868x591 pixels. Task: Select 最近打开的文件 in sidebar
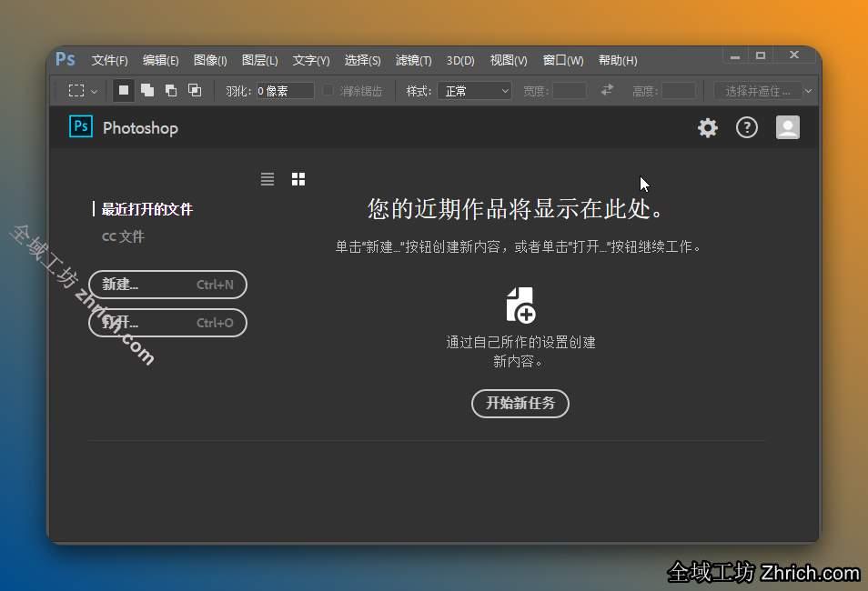tap(147, 209)
